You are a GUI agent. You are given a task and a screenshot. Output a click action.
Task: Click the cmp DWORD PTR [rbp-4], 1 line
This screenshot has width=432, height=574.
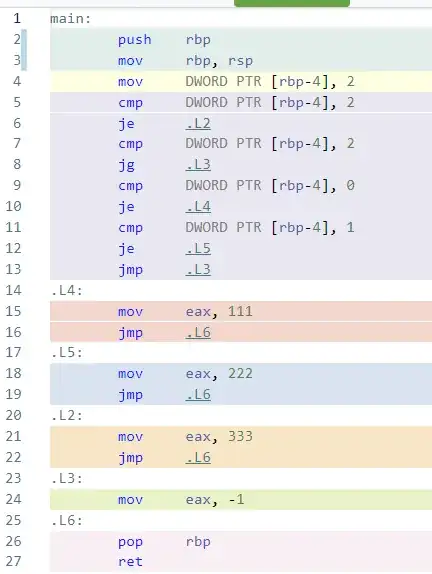click(236, 228)
